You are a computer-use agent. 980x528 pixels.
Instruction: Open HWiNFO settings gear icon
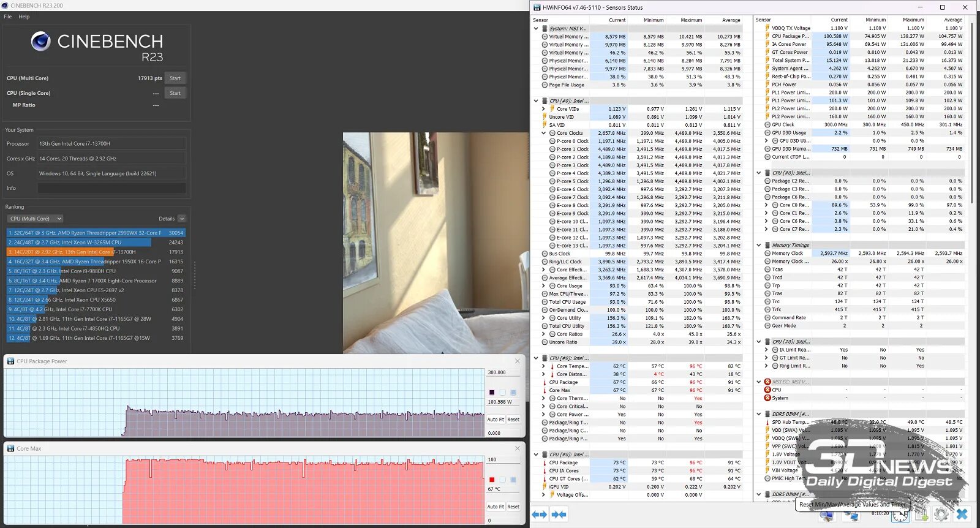(941, 515)
